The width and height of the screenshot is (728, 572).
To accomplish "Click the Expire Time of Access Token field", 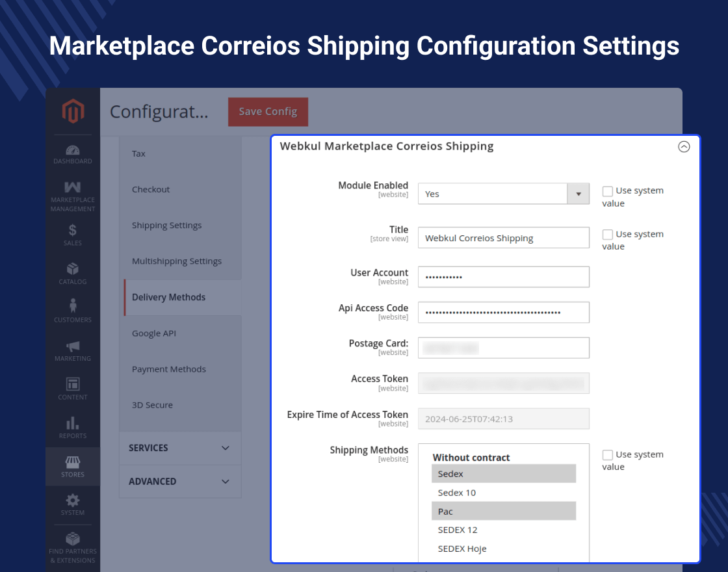I will (x=504, y=419).
